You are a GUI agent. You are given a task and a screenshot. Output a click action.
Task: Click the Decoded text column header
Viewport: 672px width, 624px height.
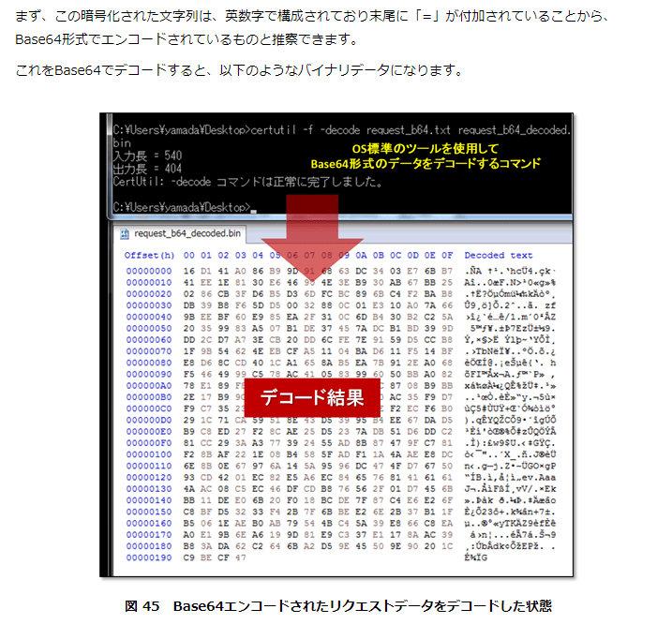coord(498,256)
